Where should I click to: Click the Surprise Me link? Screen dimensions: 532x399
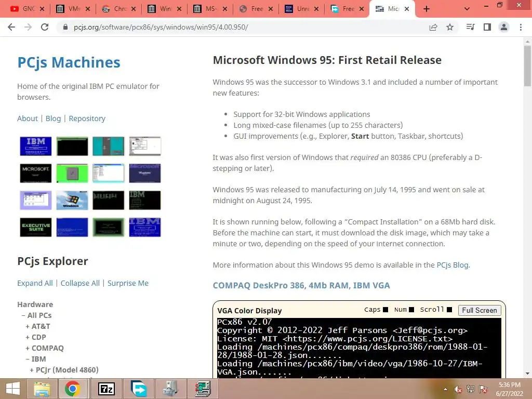tap(128, 283)
